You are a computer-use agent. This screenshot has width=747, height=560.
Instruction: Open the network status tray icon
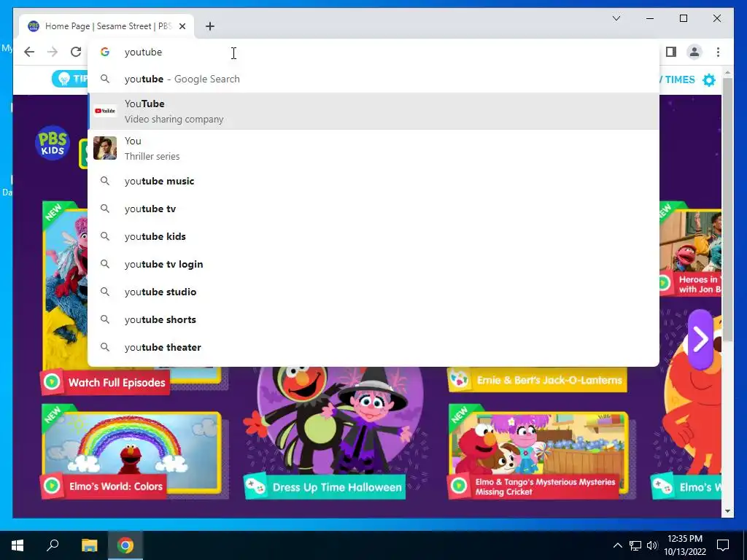click(x=635, y=545)
